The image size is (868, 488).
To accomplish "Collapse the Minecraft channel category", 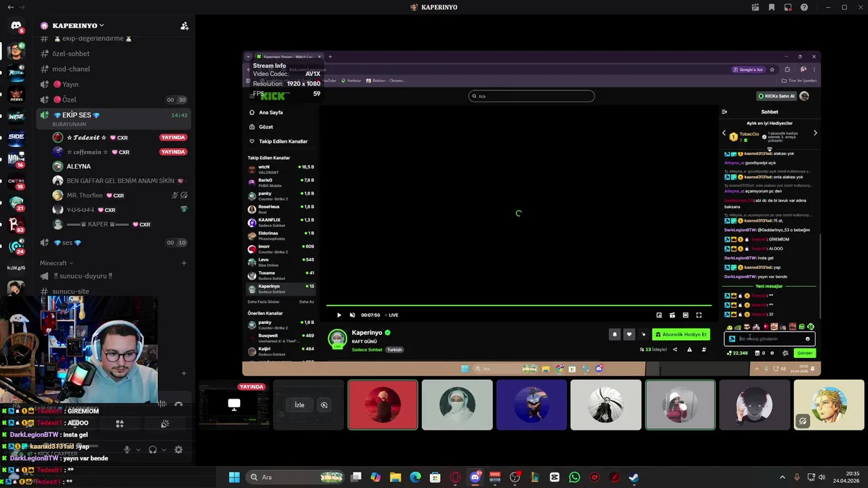I will click(56, 263).
